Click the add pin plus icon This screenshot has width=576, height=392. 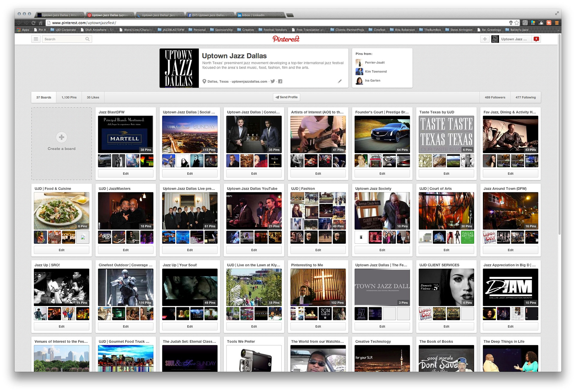coord(485,39)
